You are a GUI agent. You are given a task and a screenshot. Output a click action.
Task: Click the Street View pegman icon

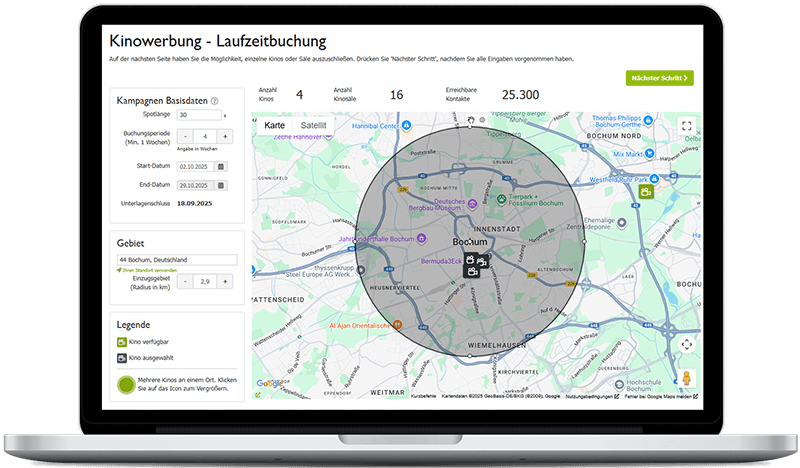[687, 378]
